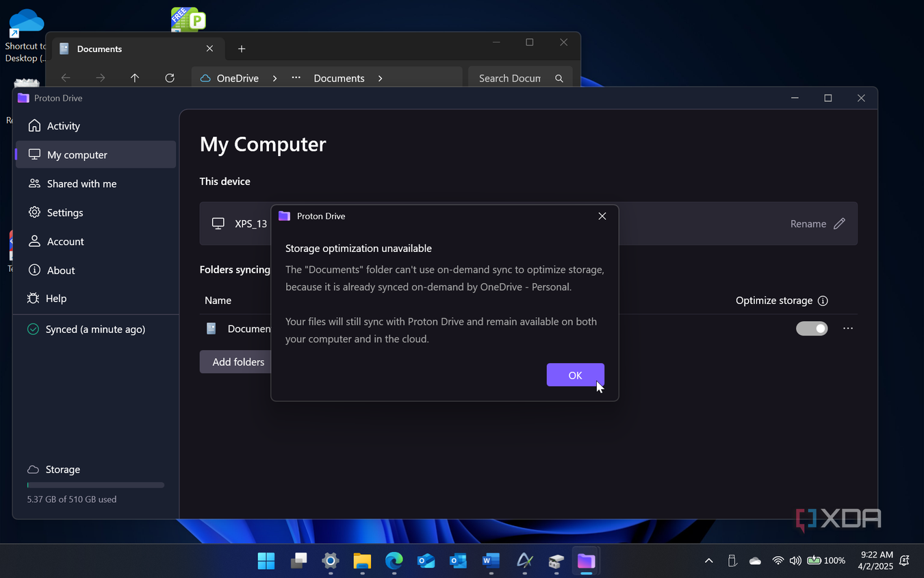Click the Optimize storage info icon
The width and height of the screenshot is (924, 578).
(x=823, y=301)
